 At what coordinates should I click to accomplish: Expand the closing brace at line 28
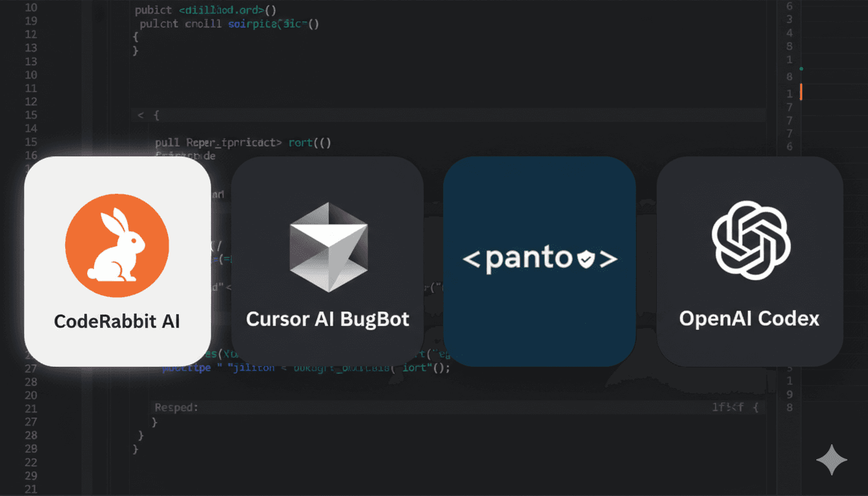point(139,435)
